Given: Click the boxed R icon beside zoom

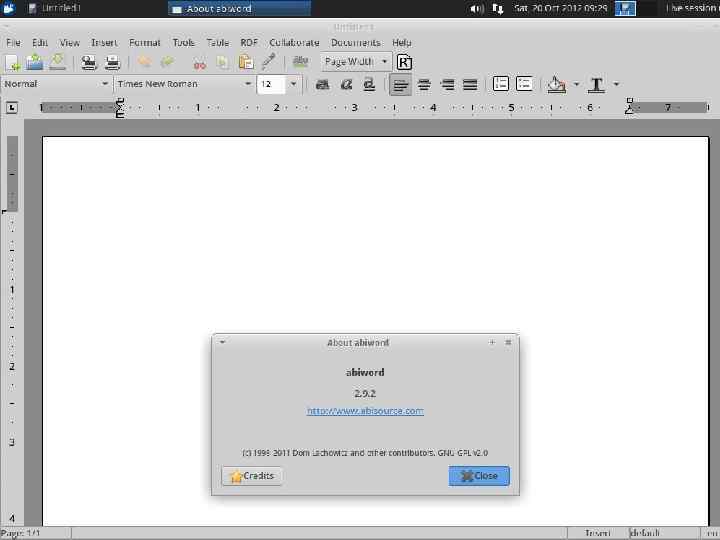Looking at the screenshot, I should [x=404, y=62].
